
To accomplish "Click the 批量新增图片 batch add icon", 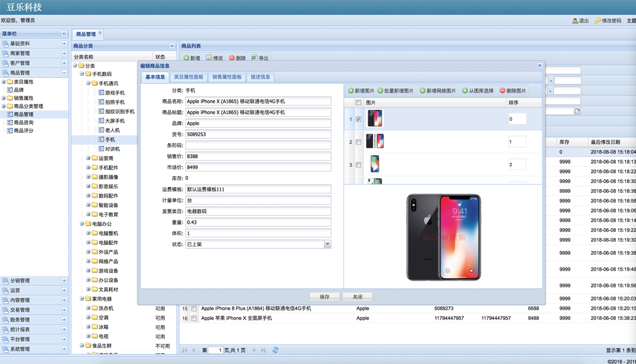I will 381,91.
